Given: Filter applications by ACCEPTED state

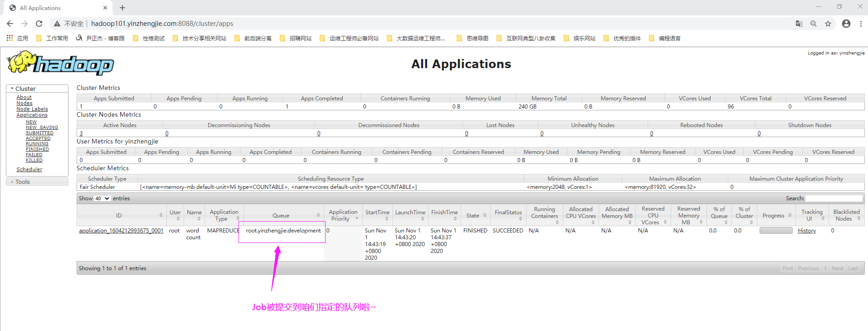Looking at the screenshot, I should click(x=38, y=138).
